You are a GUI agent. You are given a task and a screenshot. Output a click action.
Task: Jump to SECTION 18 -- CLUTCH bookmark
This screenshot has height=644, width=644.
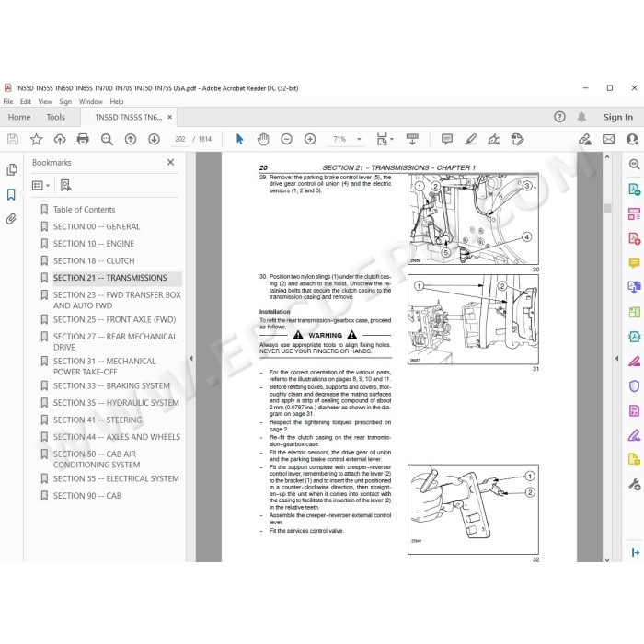pyautogui.click(x=94, y=260)
